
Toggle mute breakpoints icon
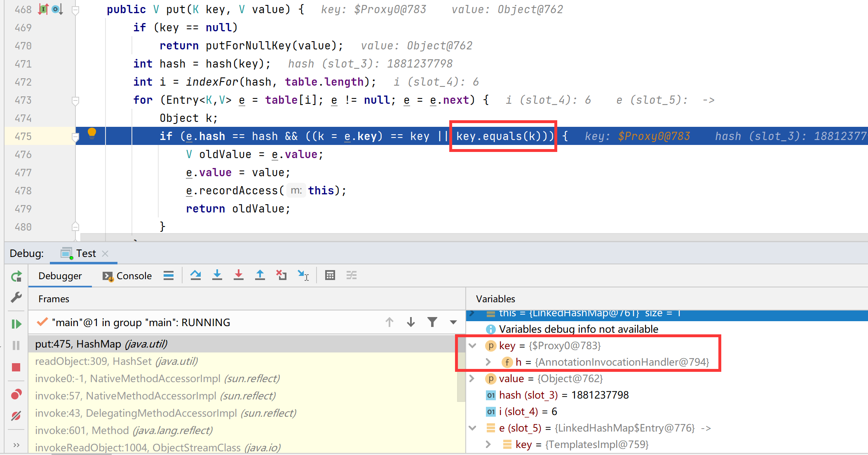coord(16,416)
